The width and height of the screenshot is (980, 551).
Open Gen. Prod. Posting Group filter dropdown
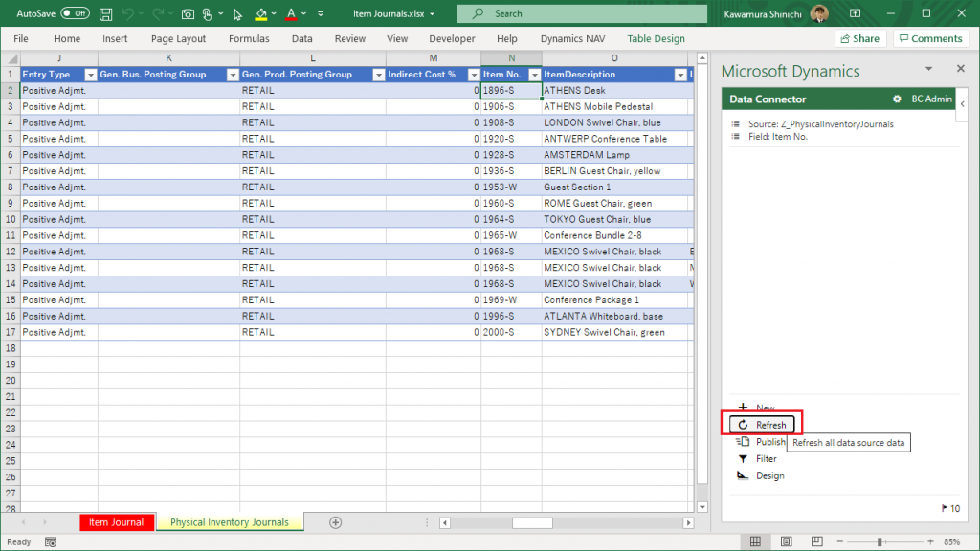pyautogui.click(x=379, y=75)
